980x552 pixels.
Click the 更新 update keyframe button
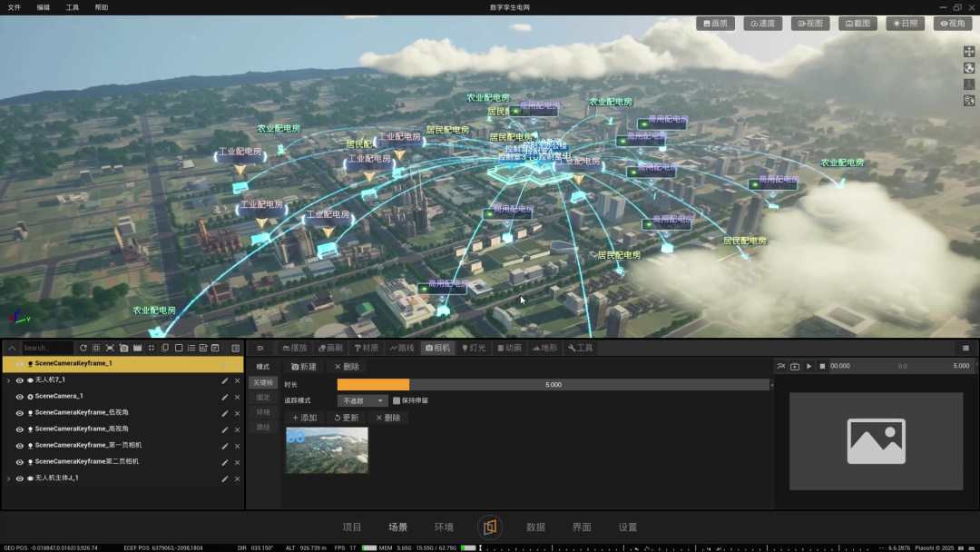pyautogui.click(x=347, y=418)
